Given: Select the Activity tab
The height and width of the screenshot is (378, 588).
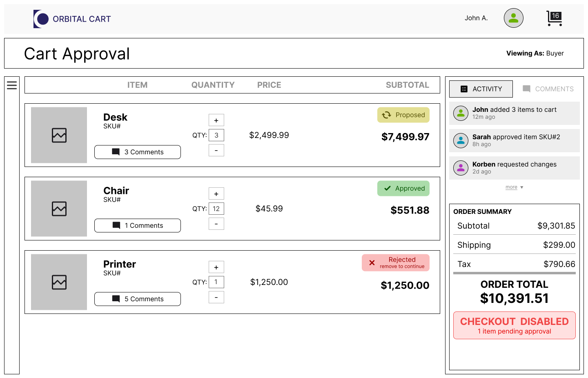Looking at the screenshot, I should [481, 89].
